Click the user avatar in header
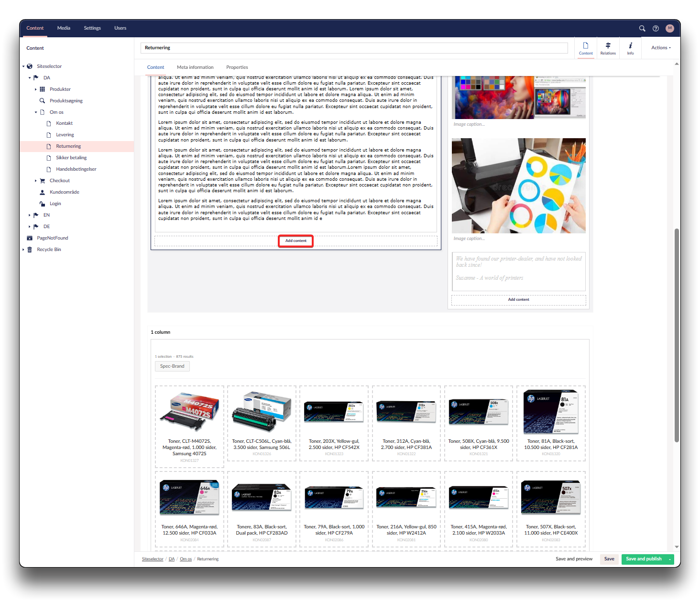 tap(669, 28)
